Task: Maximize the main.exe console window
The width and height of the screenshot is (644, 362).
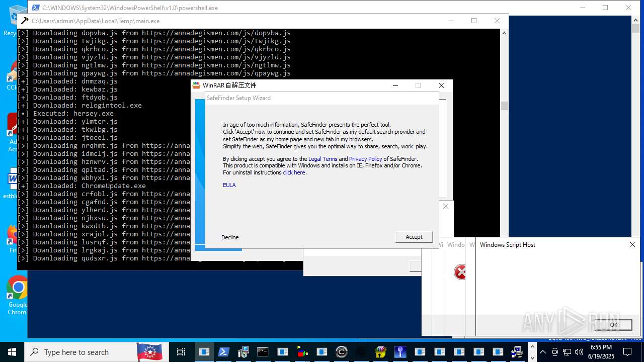Action: [474, 21]
